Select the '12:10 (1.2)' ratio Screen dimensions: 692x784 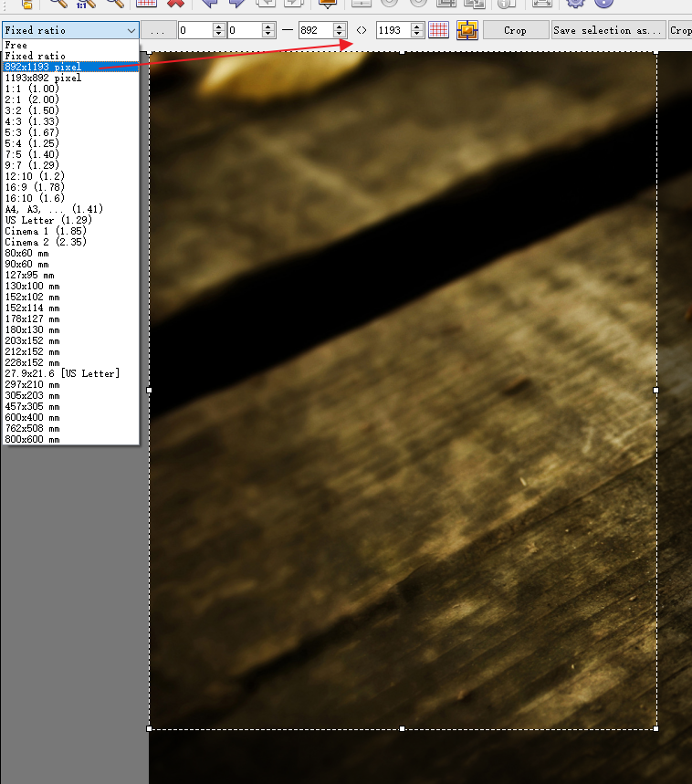tap(70, 176)
